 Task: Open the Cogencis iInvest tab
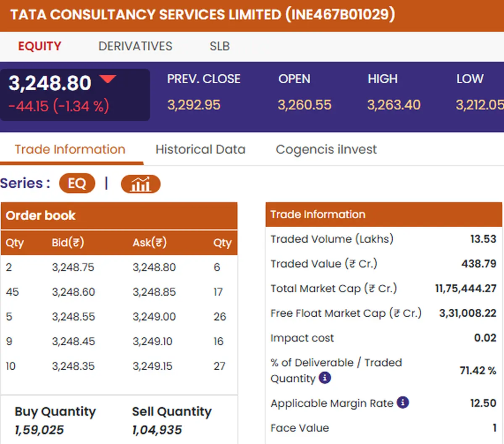point(326,150)
